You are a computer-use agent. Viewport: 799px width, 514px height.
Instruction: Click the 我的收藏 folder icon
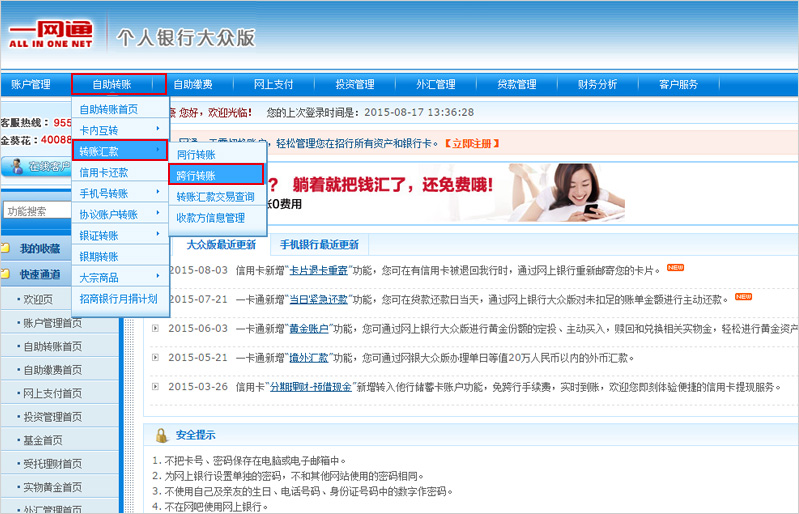[7, 248]
